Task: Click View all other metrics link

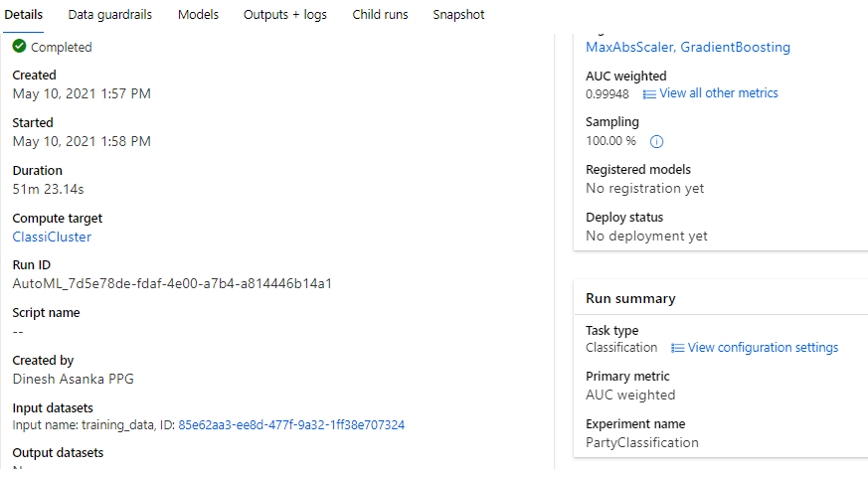Action: point(719,93)
